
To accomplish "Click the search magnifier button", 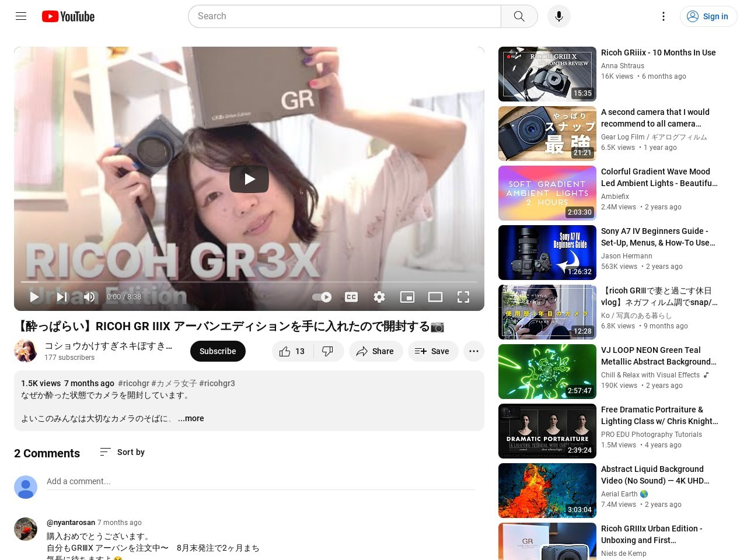I will pyautogui.click(x=519, y=16).
